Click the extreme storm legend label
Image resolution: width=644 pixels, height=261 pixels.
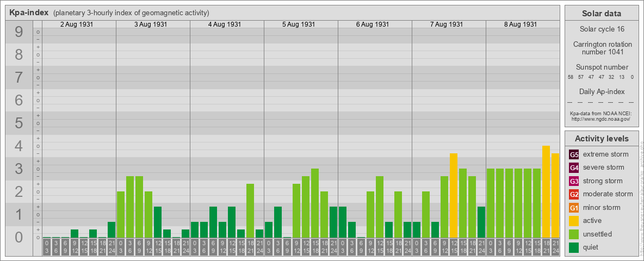coord(606,154)
